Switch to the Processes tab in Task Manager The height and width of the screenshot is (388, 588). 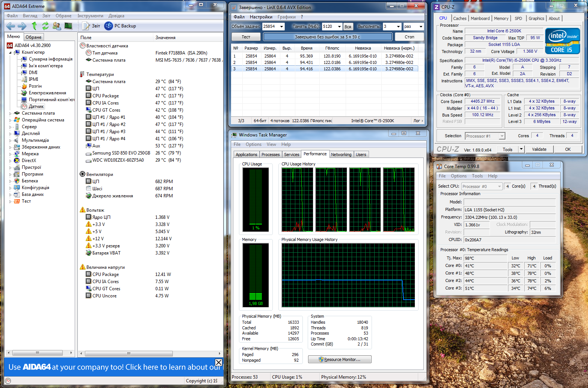(271, 155)
